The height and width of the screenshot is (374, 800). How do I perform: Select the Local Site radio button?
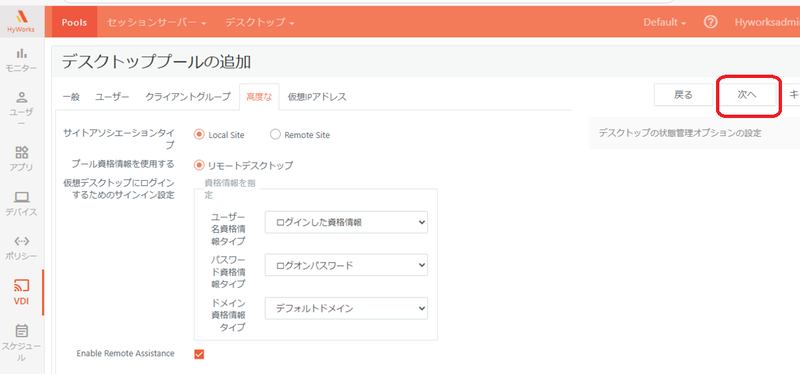[199, 135]
